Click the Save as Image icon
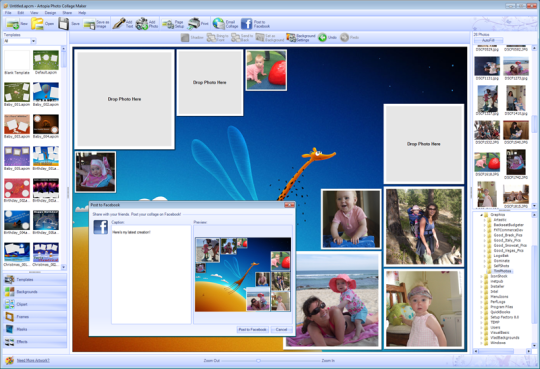The height and width of the screenshot is (369, 540). click(89, 24)
